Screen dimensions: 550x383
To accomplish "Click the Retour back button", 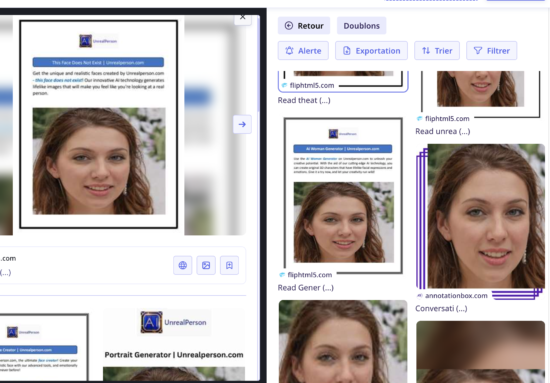I will pos(304,26).
